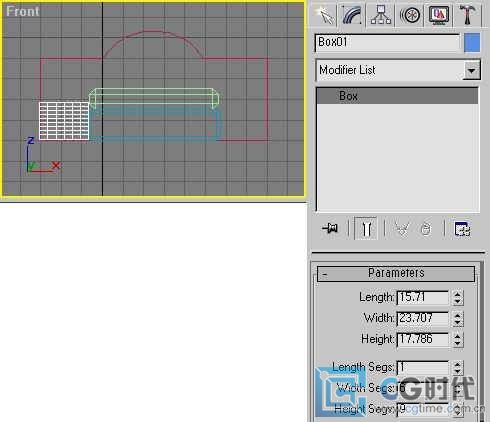Click the Width Segs value field
The width and height of the screenshot is (490, 422).
tap(423, 388)
